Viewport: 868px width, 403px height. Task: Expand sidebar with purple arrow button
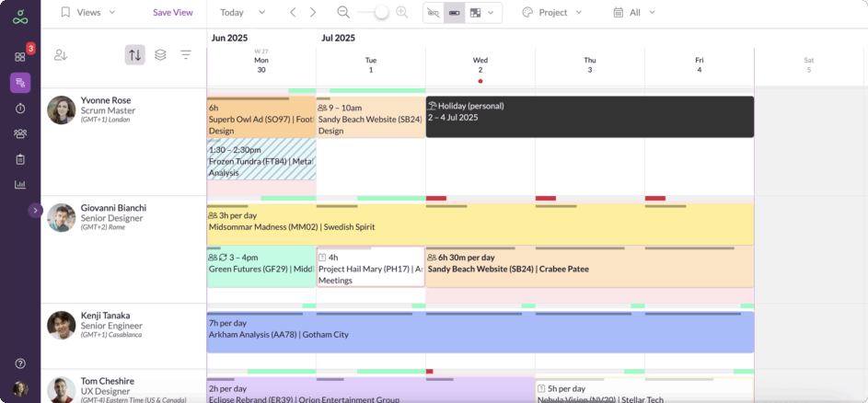(x=35, y=211)
